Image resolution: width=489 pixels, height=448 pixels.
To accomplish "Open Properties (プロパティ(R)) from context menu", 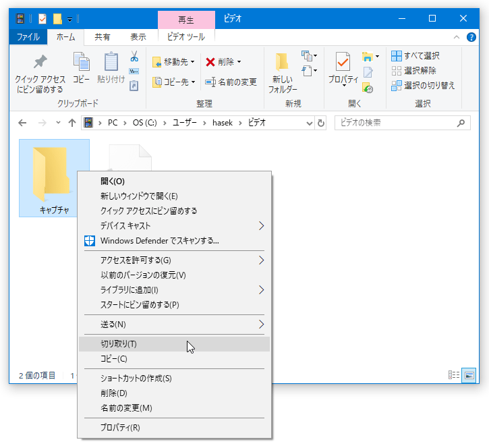I will click(174, 427).
